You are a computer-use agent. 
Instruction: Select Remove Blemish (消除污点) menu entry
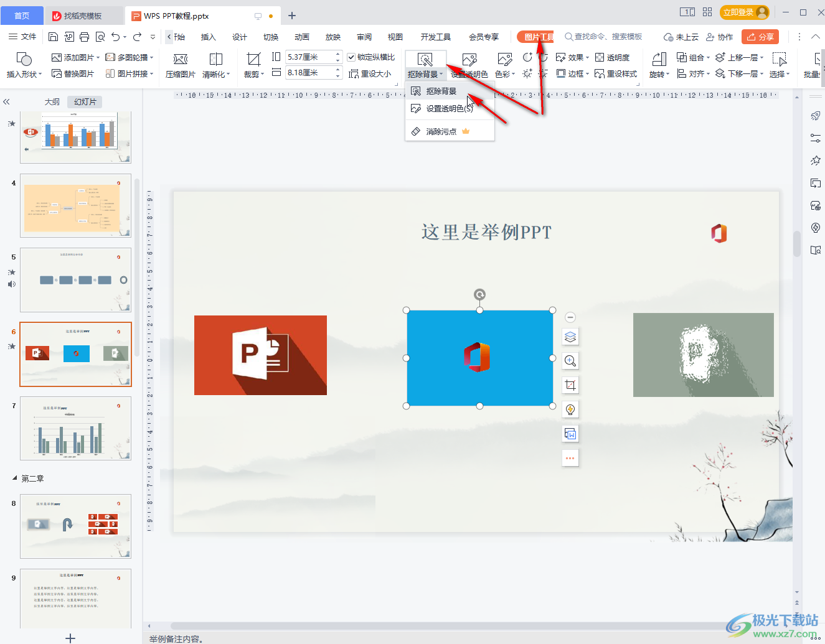click(450, 131)
